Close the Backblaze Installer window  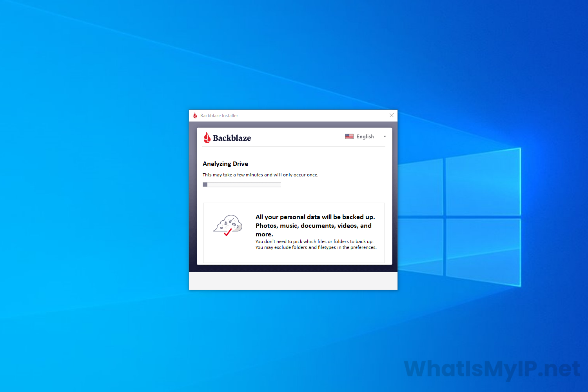(x=392, y=115)
